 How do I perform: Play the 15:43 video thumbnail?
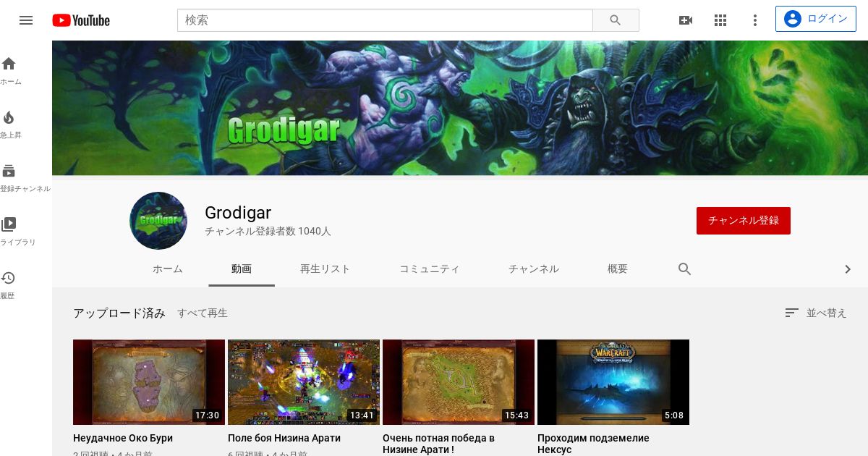pyautogui.click(x=459, y=382)
